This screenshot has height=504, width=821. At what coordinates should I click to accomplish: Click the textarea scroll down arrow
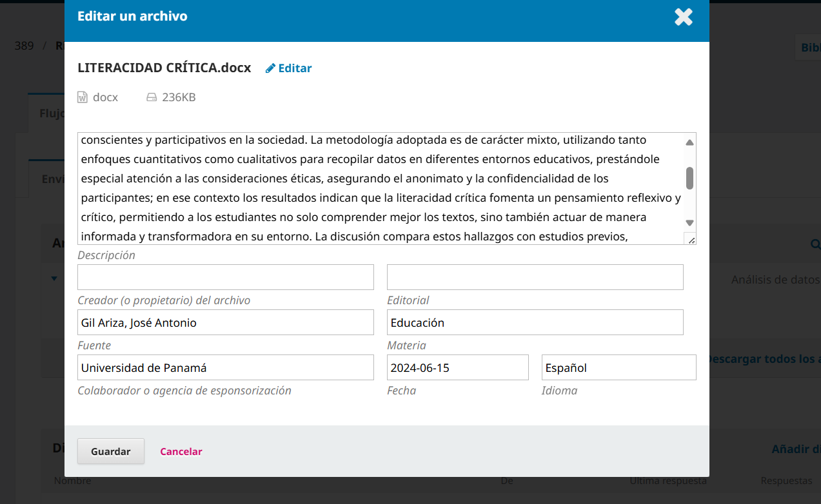tap(689, 223)
